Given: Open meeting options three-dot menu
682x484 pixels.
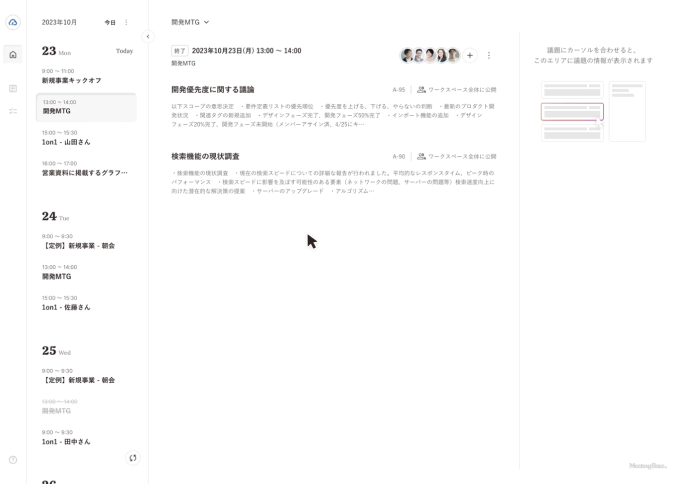Looking at the screenshot, I should point(489,56).
